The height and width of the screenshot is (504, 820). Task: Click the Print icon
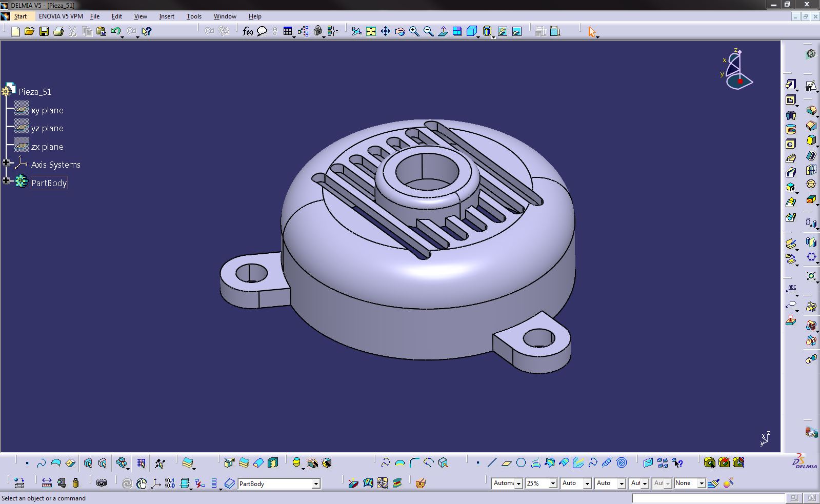pos(58,31)
